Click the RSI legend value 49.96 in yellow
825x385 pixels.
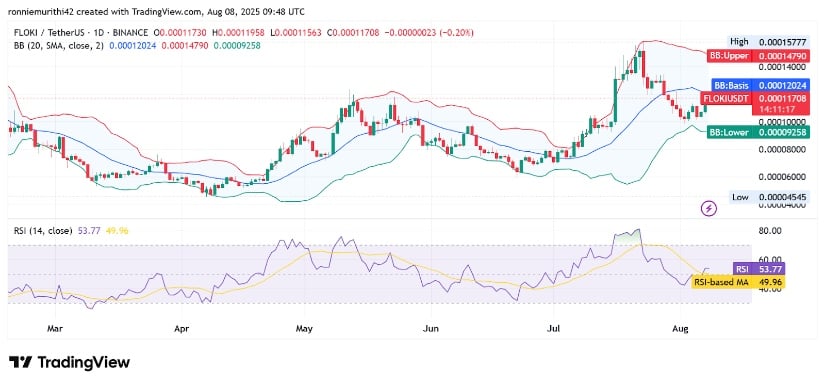tap(117, 230)
